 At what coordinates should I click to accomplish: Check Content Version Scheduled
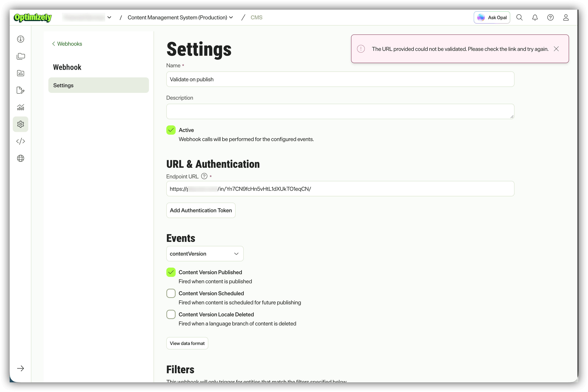171,293
